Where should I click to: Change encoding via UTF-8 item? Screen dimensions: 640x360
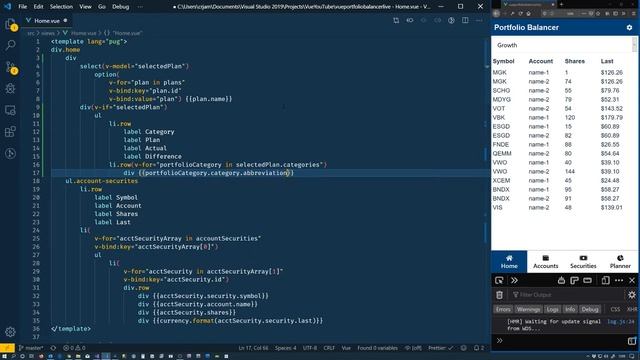coord(310,348)
